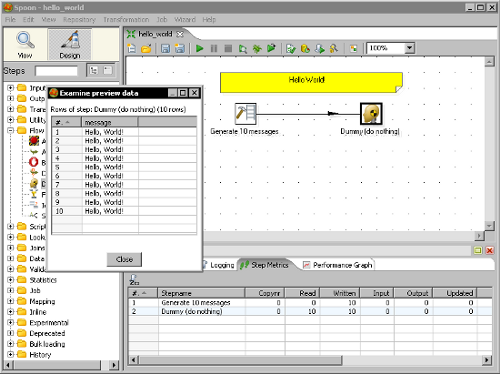Expand the Statistics folder
This screenshot has width=500, height=374.
point(10,280)
